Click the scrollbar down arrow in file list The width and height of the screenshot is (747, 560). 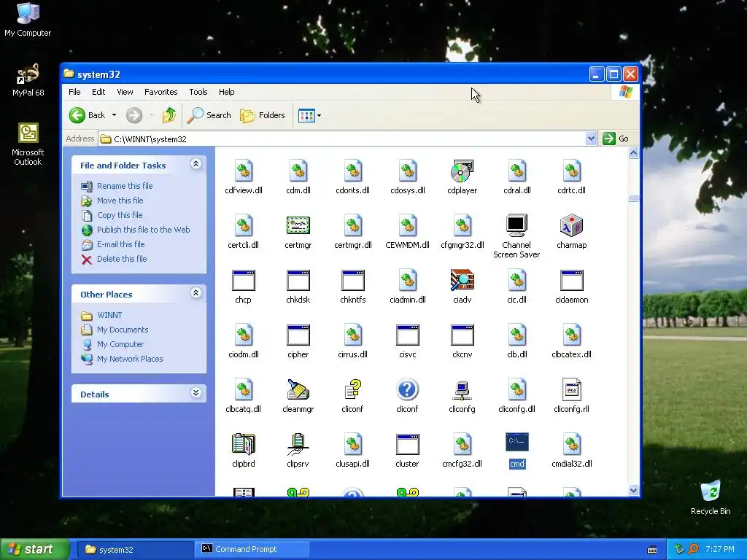[633, 490]
